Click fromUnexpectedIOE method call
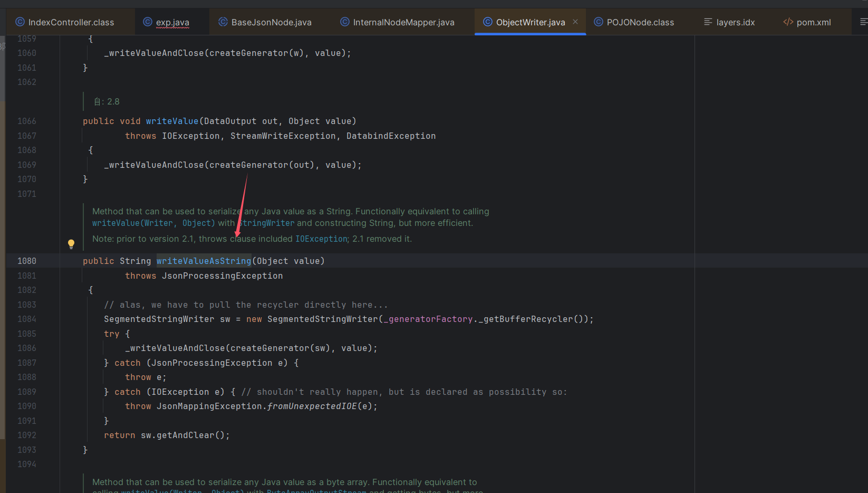 [x=312, y=406]
